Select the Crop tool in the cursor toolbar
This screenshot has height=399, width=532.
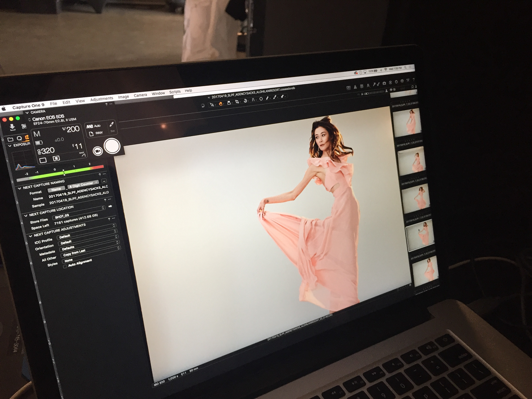click(x=237, y=102)
